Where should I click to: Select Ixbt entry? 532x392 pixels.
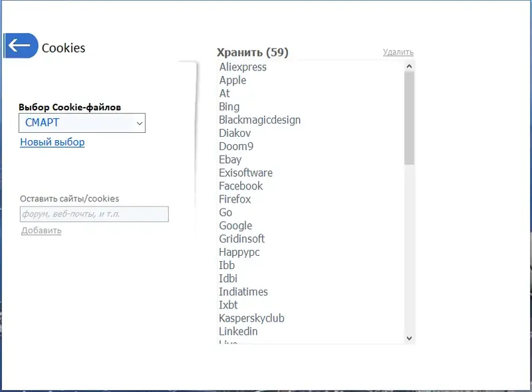228,305
